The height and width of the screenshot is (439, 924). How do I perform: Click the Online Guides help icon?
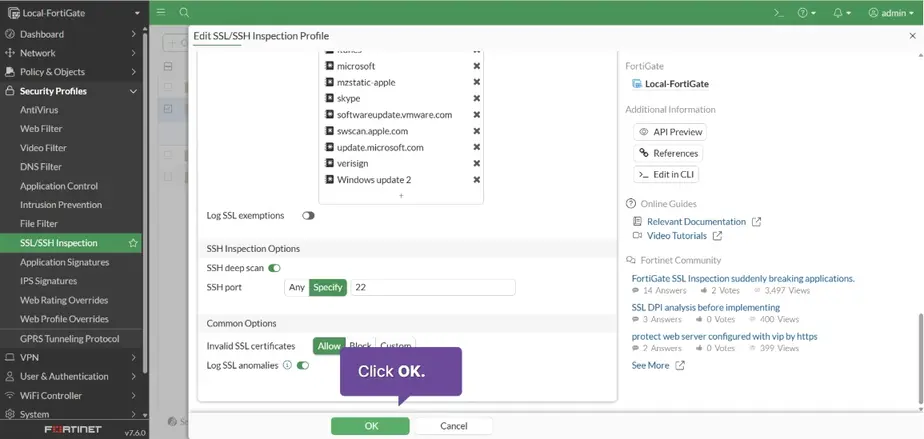point(631,204)
